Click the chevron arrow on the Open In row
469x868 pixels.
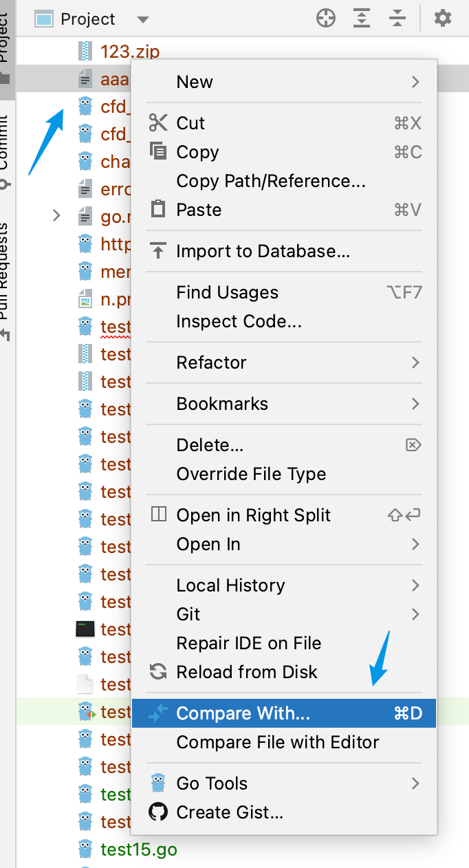[x=415, y=544]
